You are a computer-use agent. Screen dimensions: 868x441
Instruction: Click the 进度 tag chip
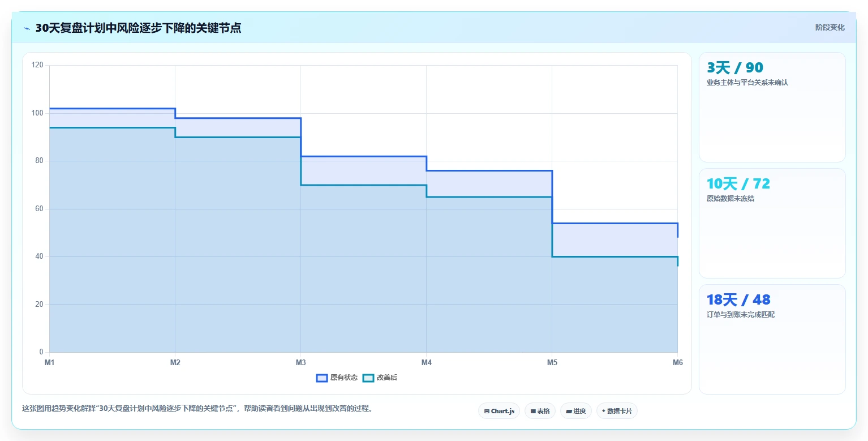(576, 411)
